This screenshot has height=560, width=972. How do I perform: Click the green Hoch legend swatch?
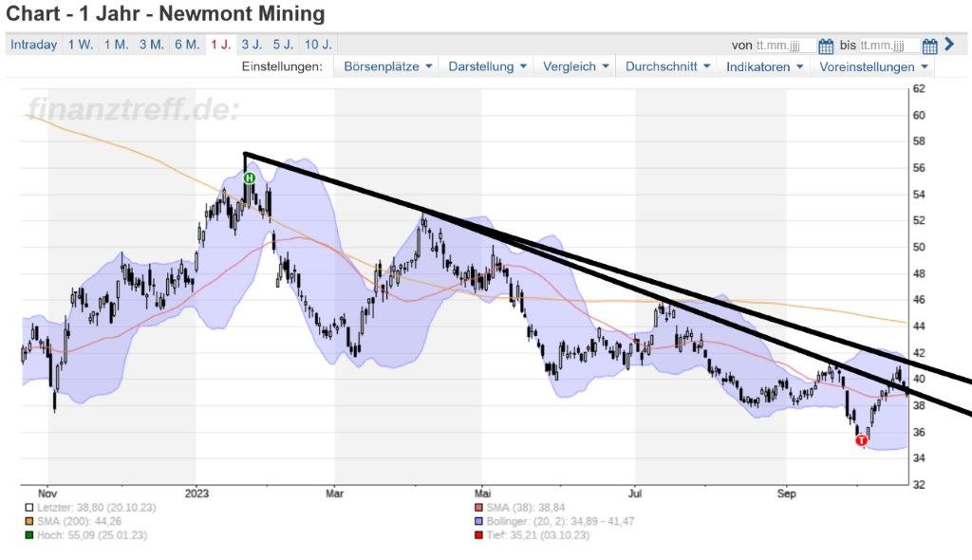(x=28, y=534)
